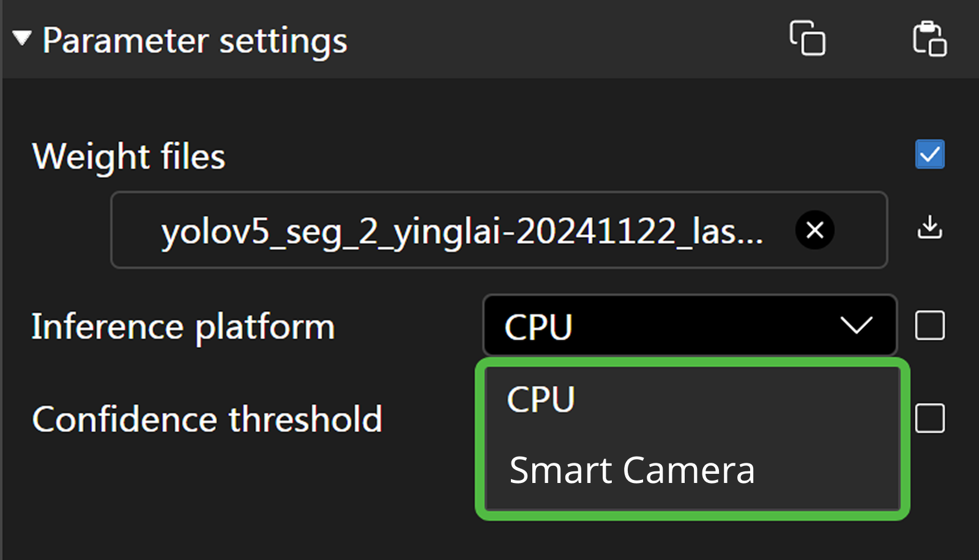Click the Parameter settings title text

[195, 41]
